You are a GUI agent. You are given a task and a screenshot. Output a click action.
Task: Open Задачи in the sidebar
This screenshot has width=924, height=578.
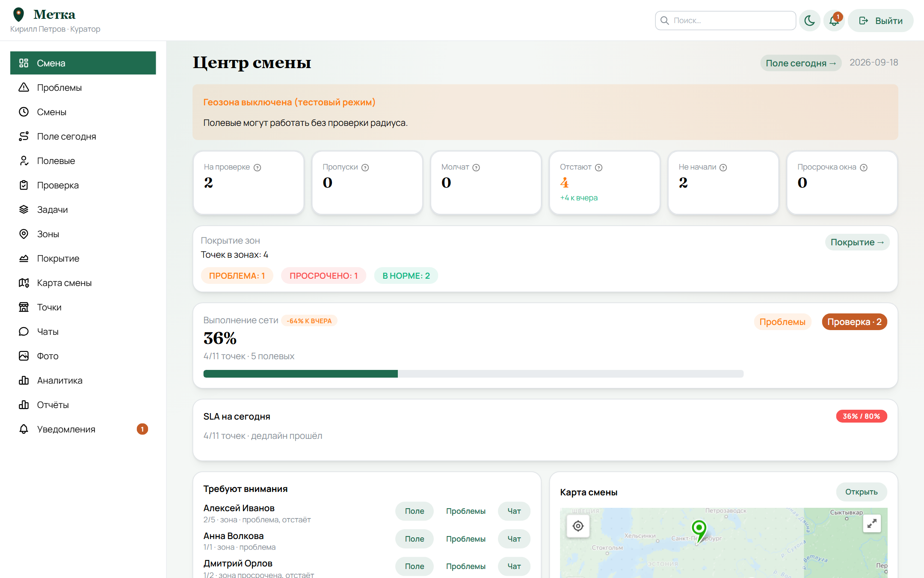pos(83,209)
